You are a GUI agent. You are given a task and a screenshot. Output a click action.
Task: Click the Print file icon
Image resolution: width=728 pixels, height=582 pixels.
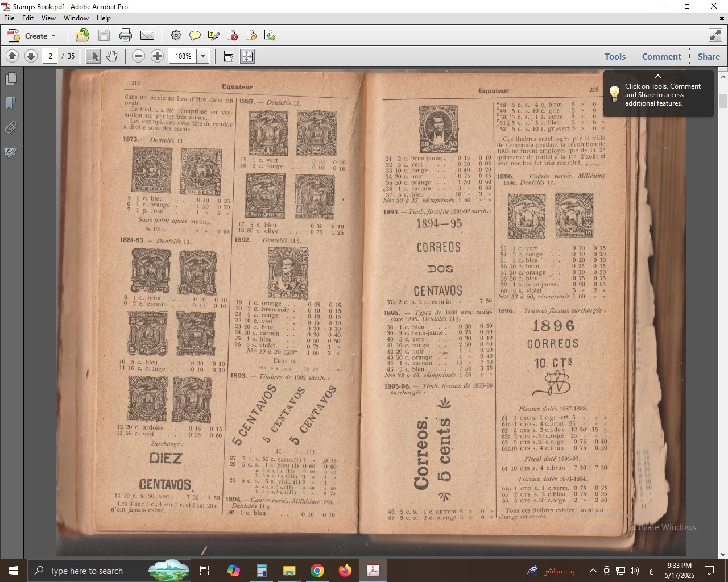(126, 35)
